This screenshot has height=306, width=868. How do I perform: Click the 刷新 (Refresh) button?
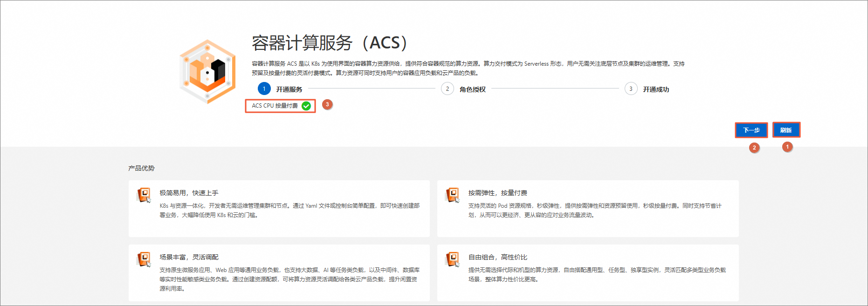[786, 130]
